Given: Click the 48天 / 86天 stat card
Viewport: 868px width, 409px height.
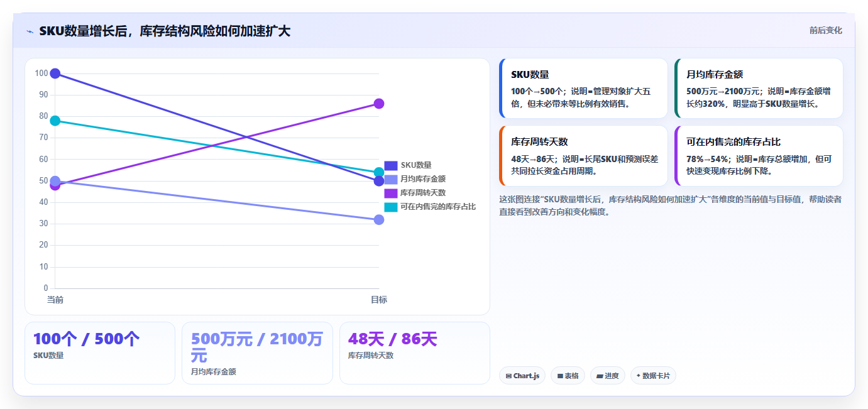Looking at the screenshot, I should [415, 353].
